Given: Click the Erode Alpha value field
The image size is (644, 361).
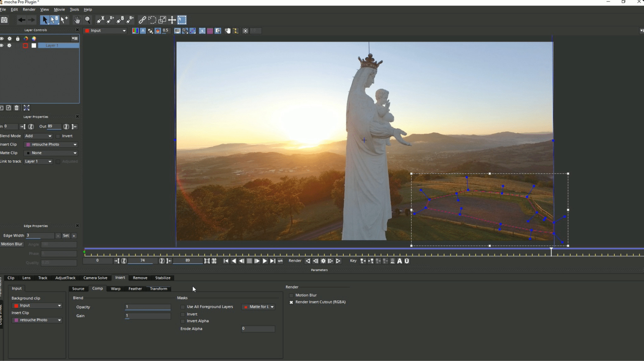Looking at the screenshot, I should pyautogui.click(x=258, y=329).
